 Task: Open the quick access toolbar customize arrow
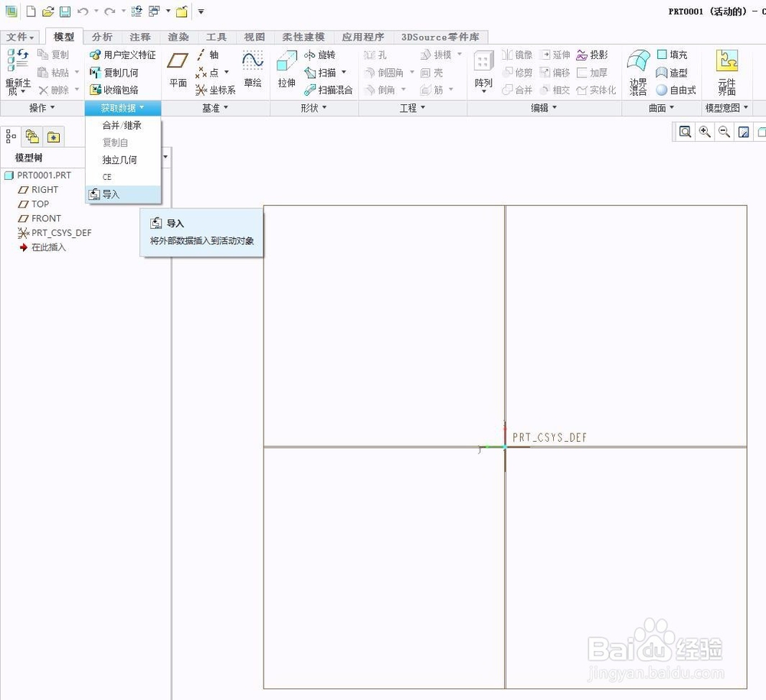[201, 11]
